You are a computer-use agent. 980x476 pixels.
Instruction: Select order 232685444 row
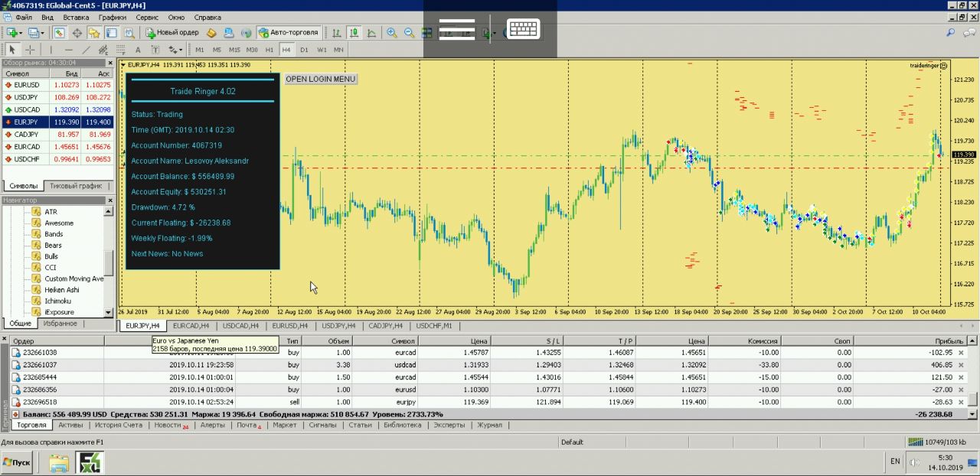click(490, 377)
